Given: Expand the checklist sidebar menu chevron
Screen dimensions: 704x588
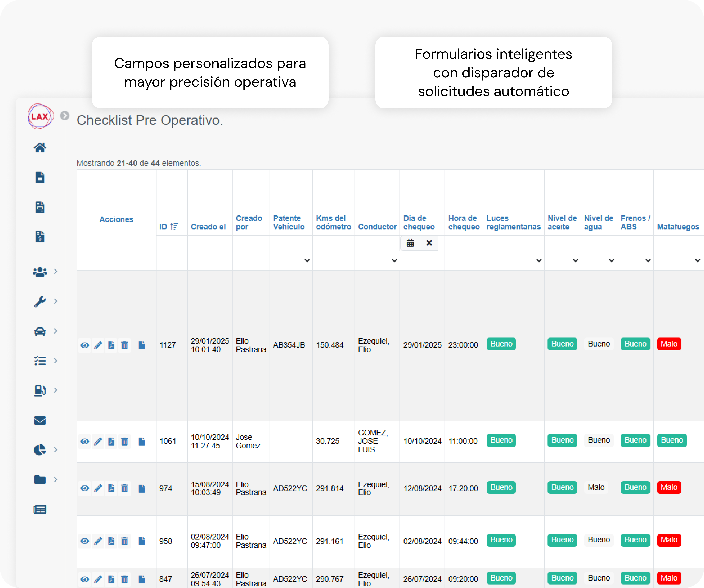Looking at the screenshot, I should (56, 361).
